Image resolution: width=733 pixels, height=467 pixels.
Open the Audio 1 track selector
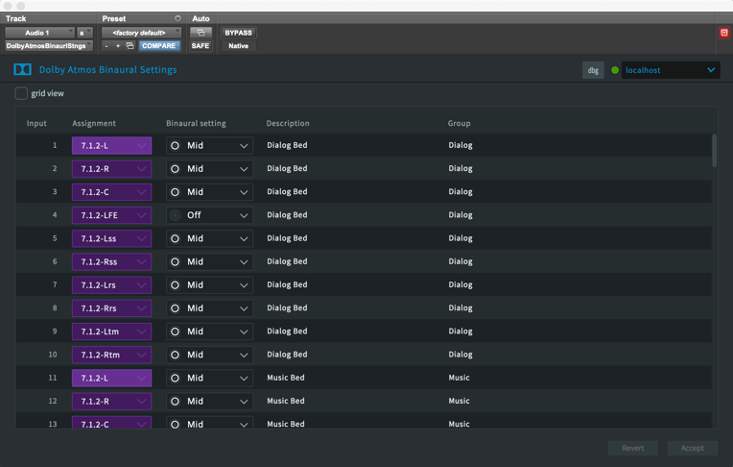coord(39,32)
